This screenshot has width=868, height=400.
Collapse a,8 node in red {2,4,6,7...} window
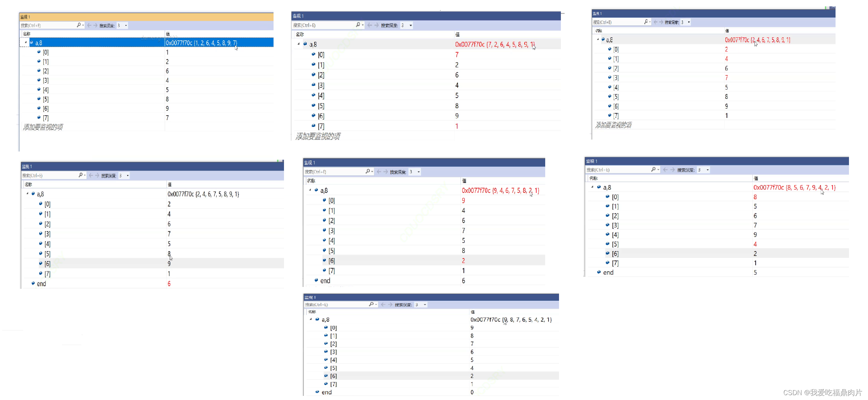tap(598, 39)
